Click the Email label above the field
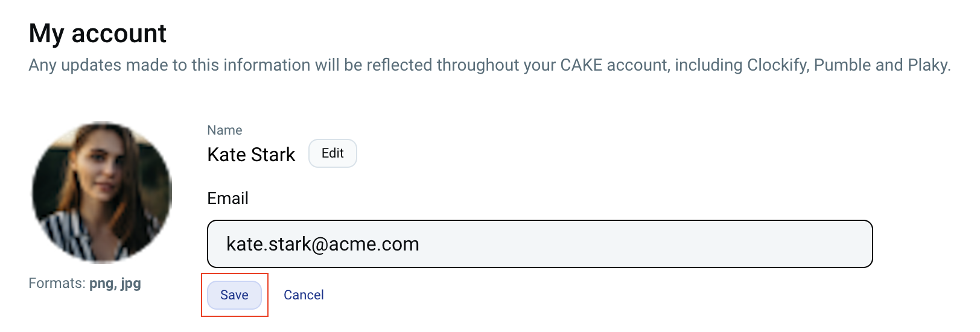980x332 pixels. point(228,199)
